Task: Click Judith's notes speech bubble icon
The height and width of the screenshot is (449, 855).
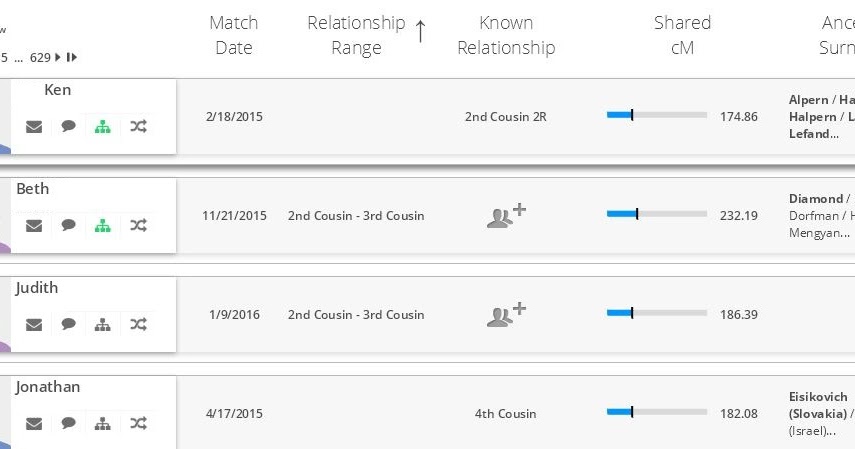Action: (x=68, y=324)
